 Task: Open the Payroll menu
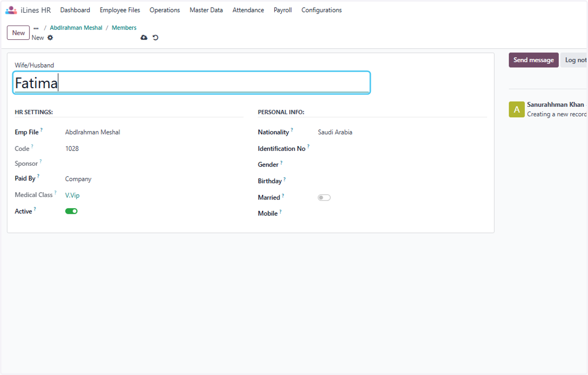pos(283,10)
